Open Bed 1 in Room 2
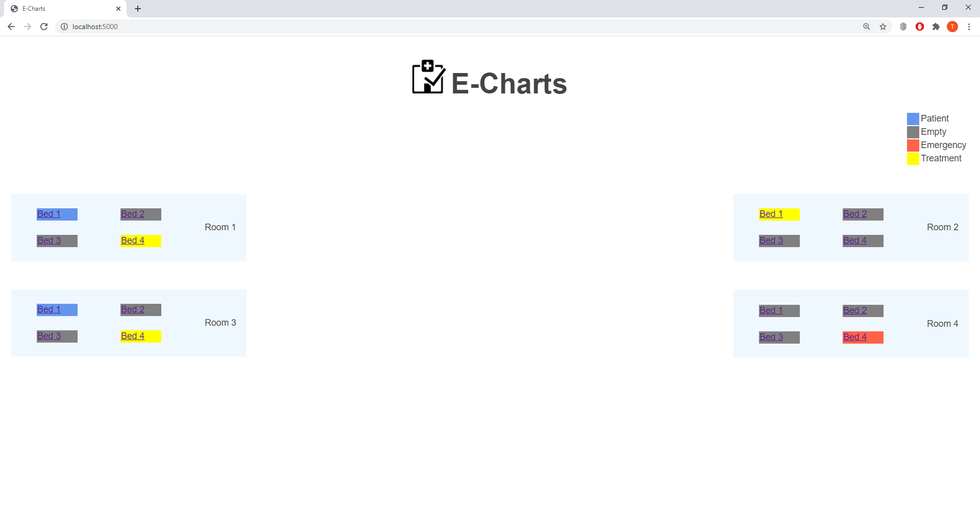Viewport: 980px width, 531px height. [x=771, y=214]
